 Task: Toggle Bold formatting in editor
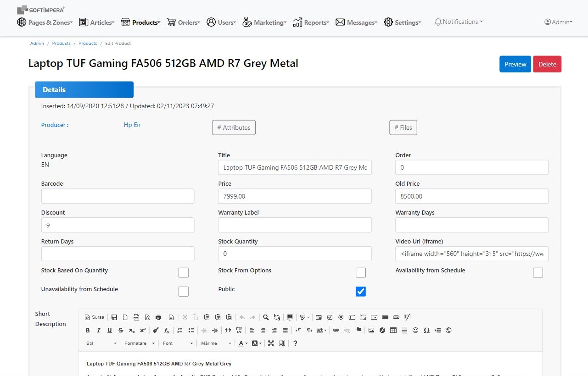(x=88, y=330)
